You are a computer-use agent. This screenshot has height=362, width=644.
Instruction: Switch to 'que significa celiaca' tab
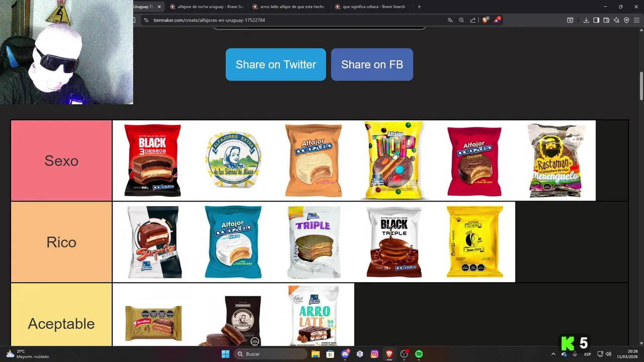click(372, 7)
